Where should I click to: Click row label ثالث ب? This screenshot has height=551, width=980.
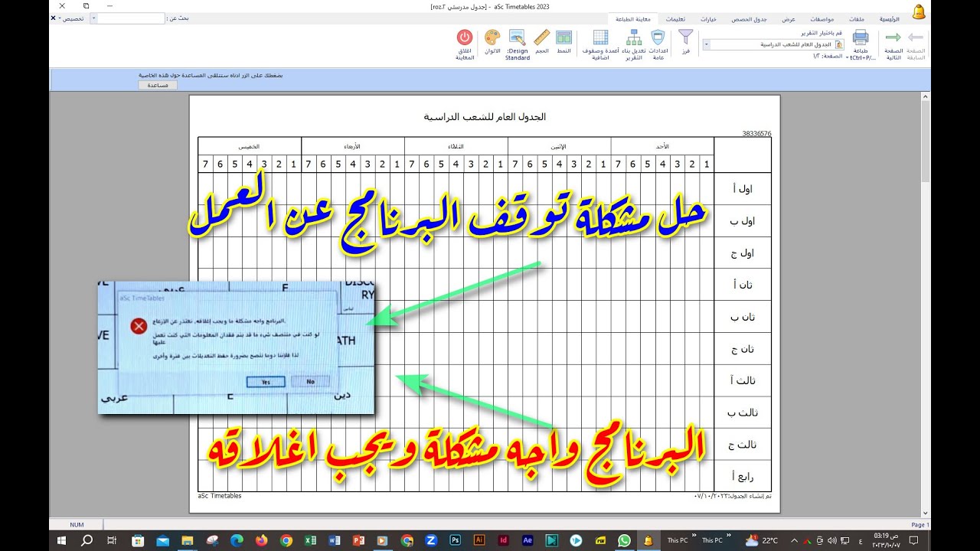point(743,412)
